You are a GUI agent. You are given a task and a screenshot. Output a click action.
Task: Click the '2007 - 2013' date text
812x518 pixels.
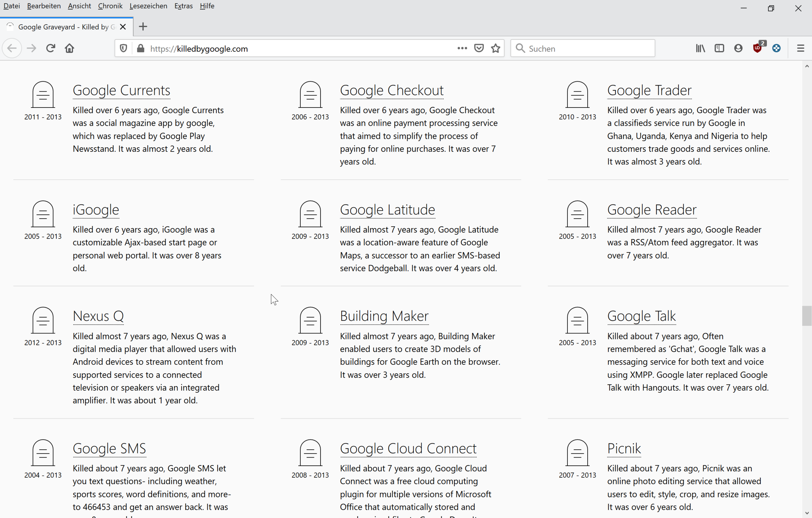click(x=577, y=475)
